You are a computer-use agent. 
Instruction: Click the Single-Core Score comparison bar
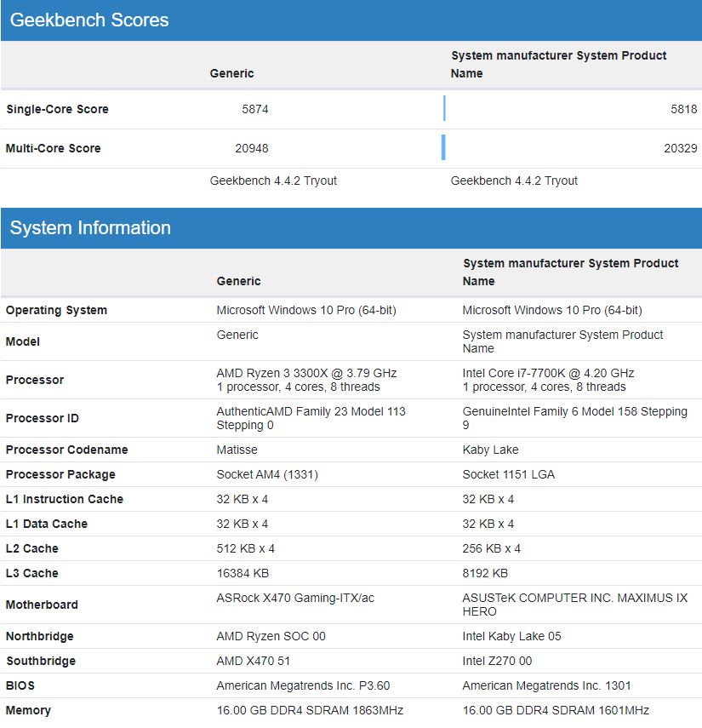coord(444,108)
